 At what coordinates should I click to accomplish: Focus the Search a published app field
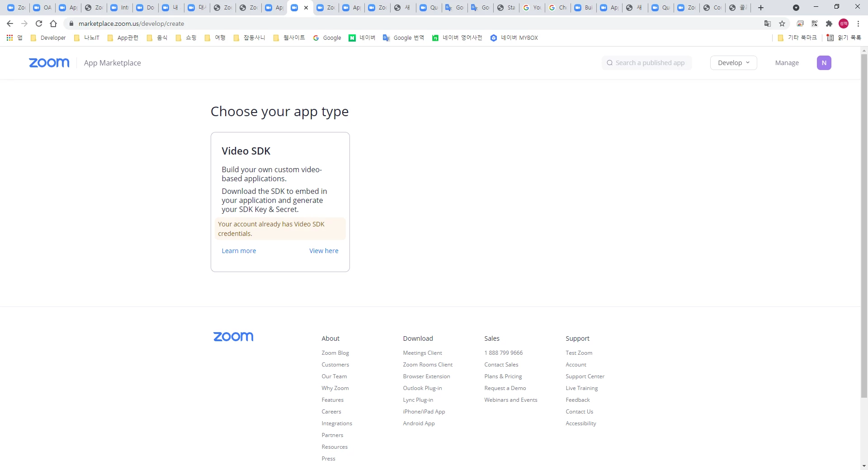[x=646, y=63]
